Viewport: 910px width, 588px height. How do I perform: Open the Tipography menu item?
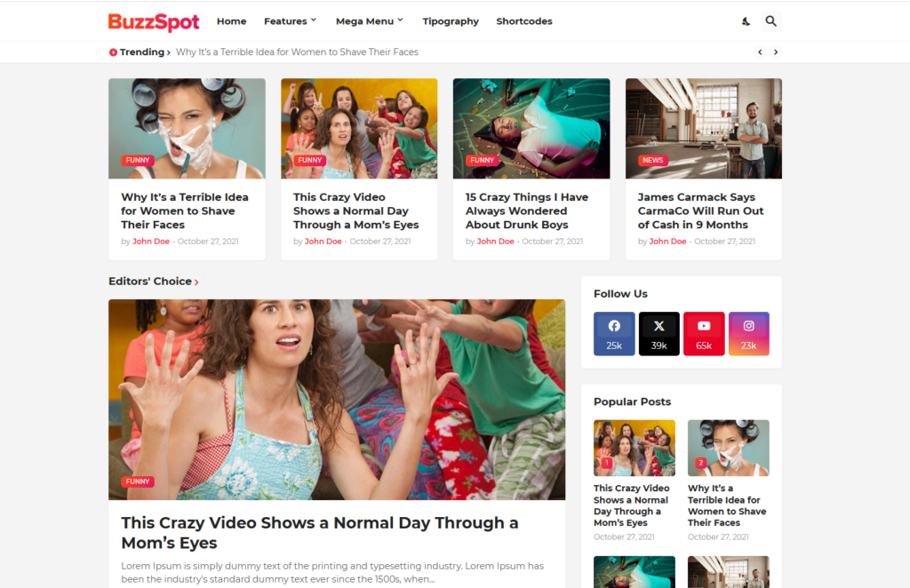(x=451, y=21)
